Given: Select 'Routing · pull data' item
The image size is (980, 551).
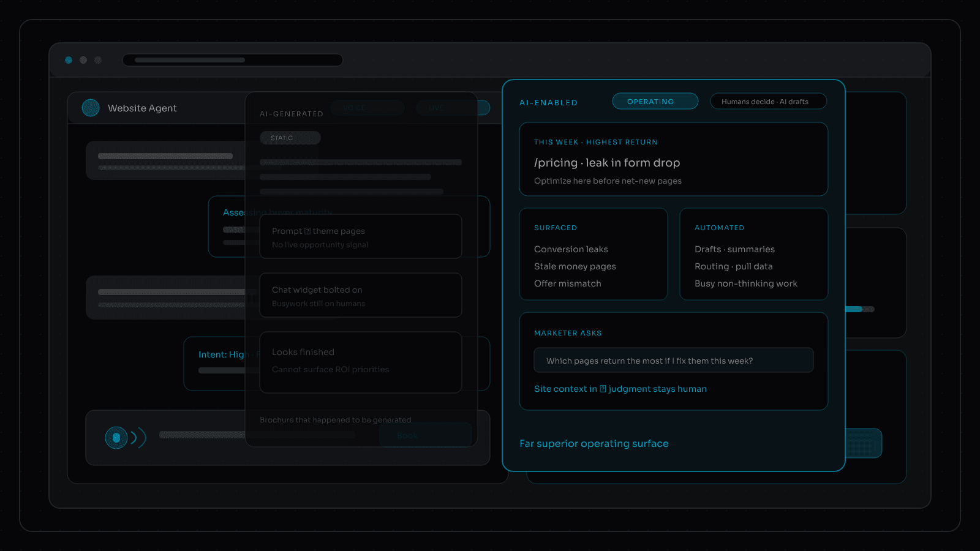Looking at the screenshot, I should click(x=734, y=266).
